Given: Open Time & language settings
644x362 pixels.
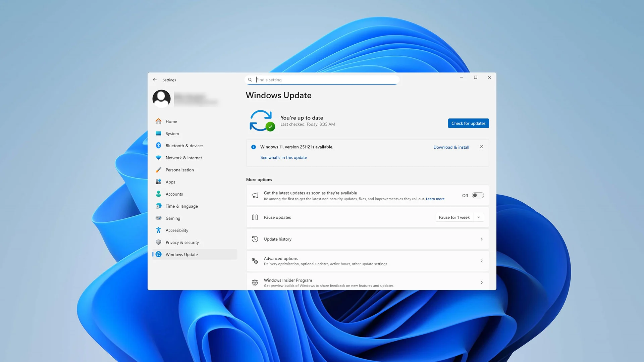Looking at the screenshot, I should [195, 206].
